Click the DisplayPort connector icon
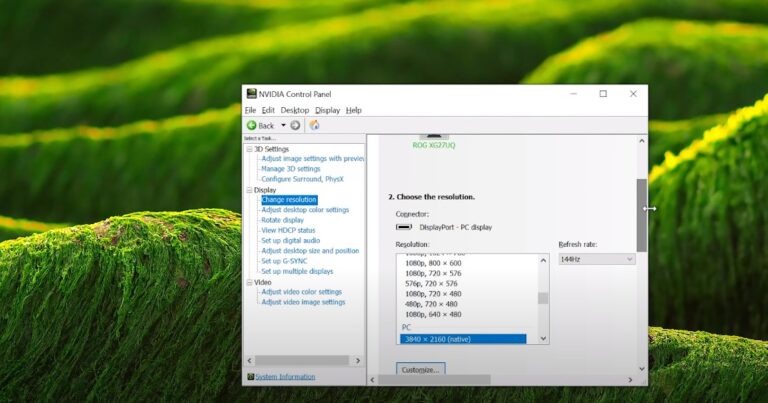The height and width of the screenshot is (403, 768). (x=402, y=227)
